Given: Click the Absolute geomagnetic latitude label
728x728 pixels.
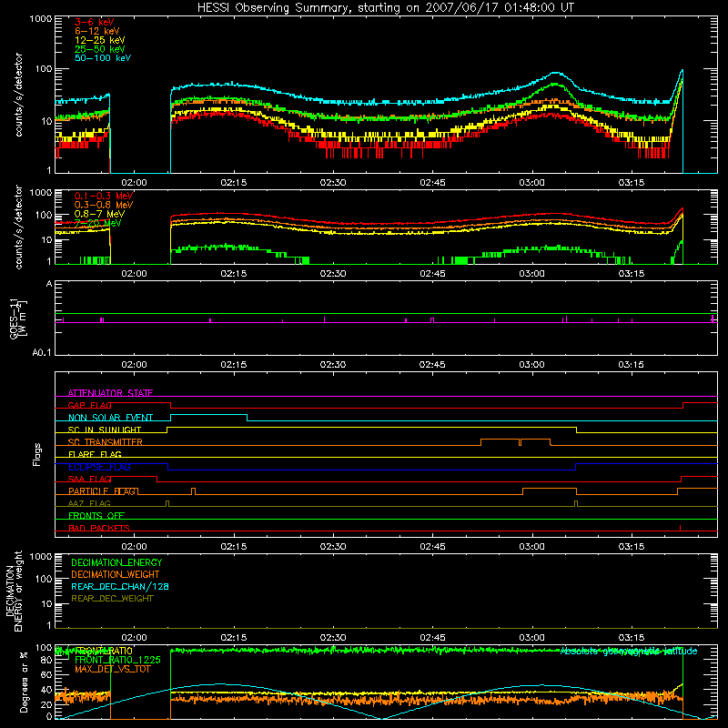Looking at the screenshot, I should 629,651.
